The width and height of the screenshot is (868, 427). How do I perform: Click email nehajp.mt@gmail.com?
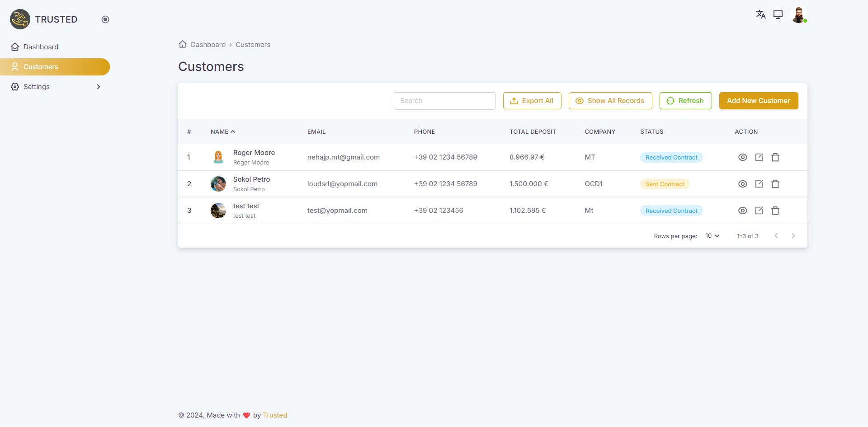coord(344,157)
